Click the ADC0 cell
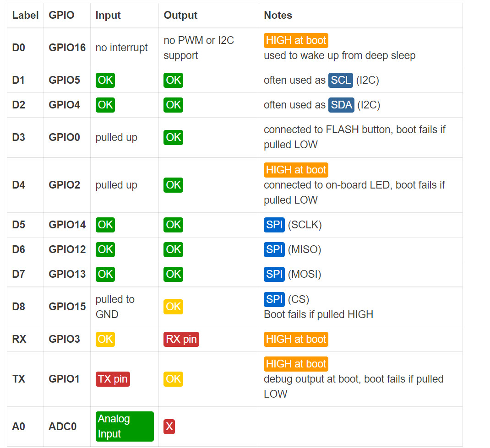 [62, 426]
